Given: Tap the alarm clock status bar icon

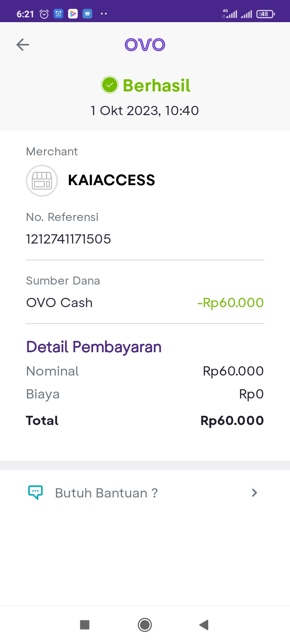Looking at the screenshot, I should point(44,14).
